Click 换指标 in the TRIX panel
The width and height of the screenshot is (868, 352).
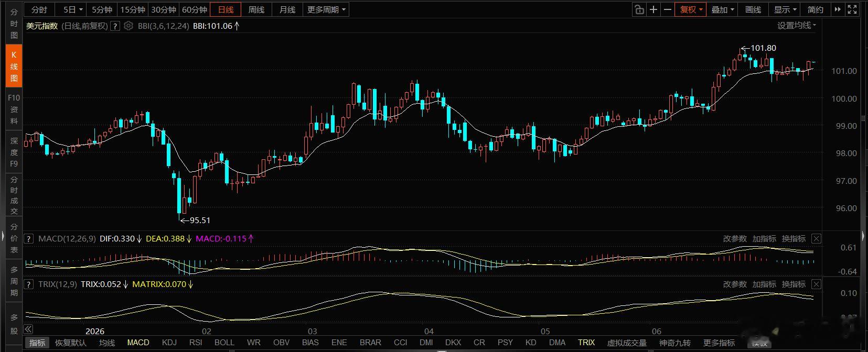[794, 284]
